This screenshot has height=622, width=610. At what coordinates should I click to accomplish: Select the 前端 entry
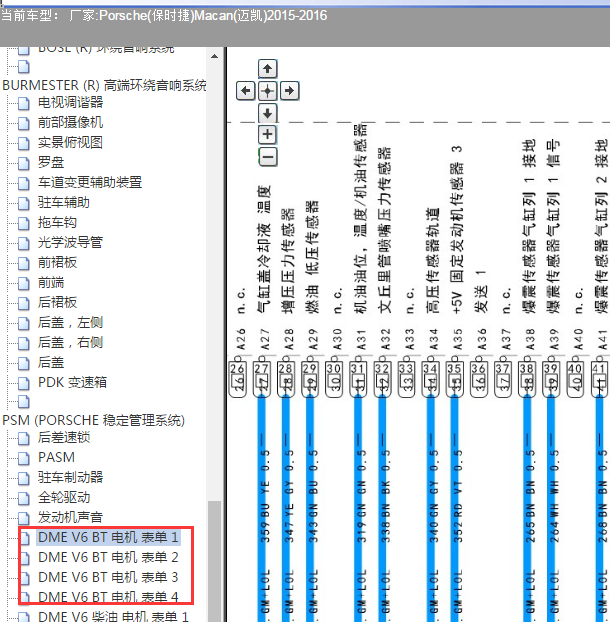click(x=51, y=282)
